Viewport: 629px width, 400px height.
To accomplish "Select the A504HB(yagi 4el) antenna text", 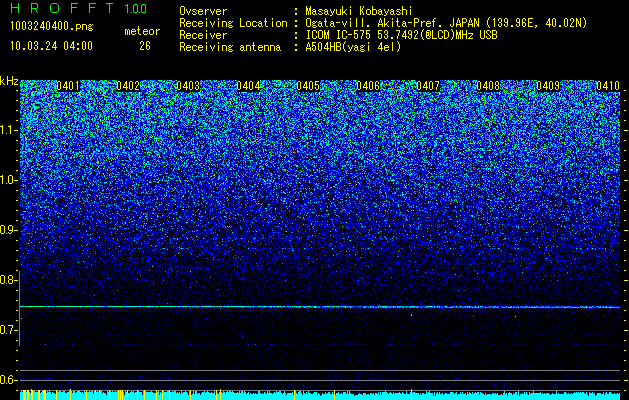I will [x=353, y=47].
